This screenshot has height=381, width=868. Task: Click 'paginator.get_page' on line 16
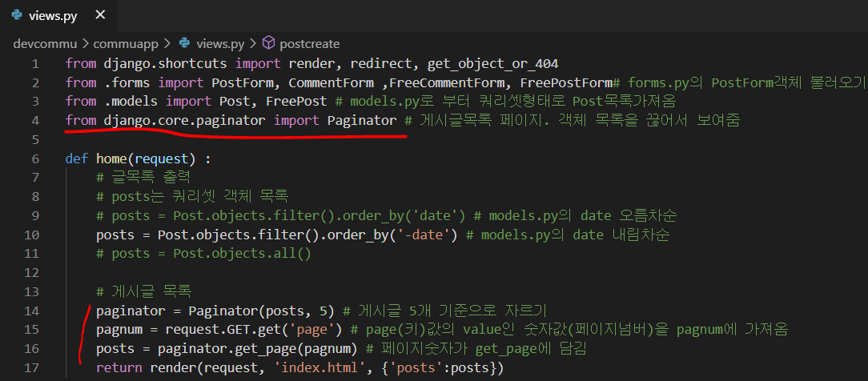pos(227,349)
